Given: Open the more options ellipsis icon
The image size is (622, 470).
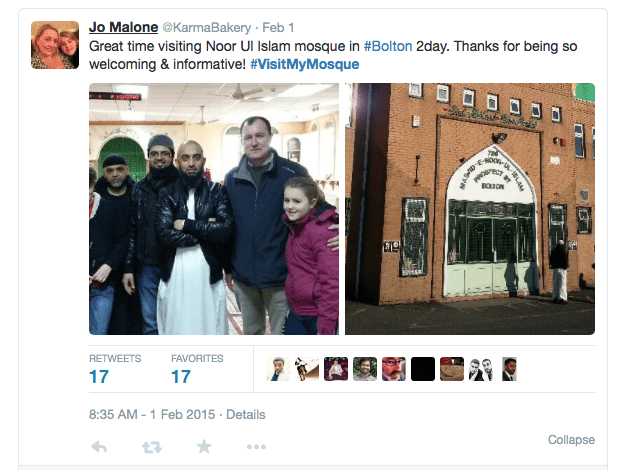Looking at the screenshot, I should click(256, 447).
